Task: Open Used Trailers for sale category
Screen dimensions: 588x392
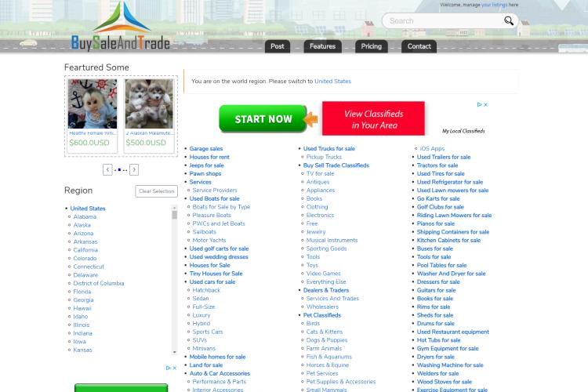Action: pyautogui.click(x=444, y=157)
